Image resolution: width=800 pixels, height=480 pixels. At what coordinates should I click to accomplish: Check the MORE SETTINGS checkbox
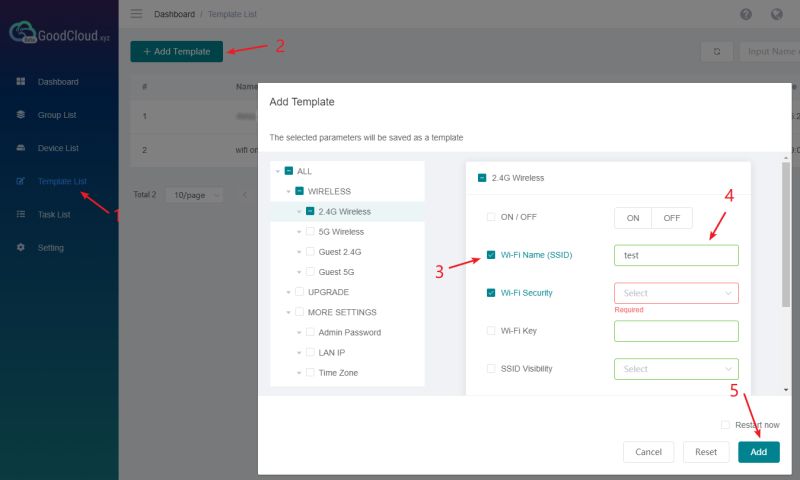coord(299,312)
